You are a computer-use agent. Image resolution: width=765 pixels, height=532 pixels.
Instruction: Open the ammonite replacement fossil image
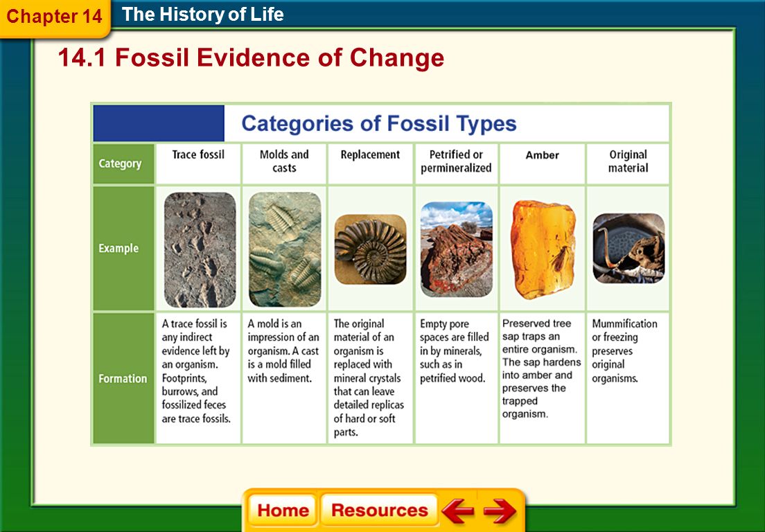pyautogui.click(x=370, y=249)
